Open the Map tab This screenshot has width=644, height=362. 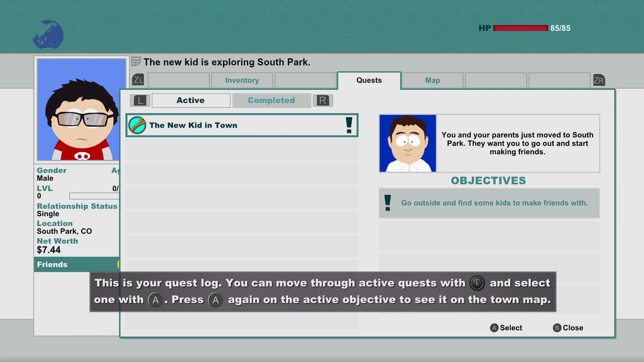click(432, 80)
